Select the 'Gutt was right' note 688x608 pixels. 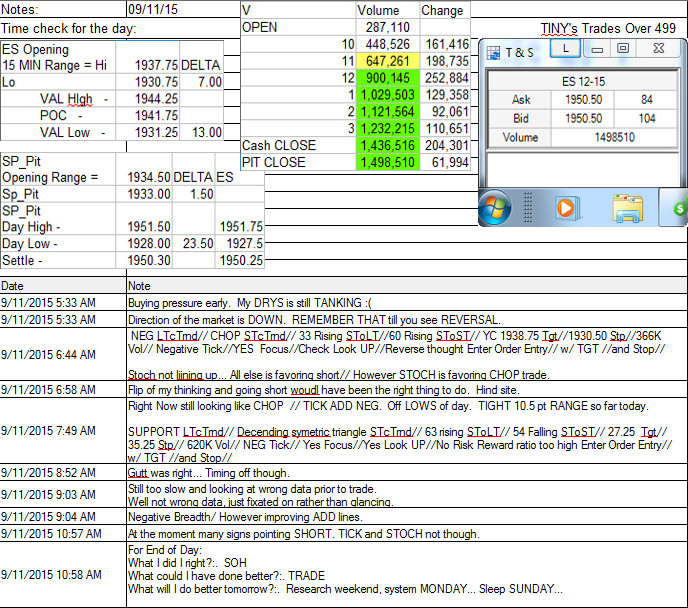click(x=407, y=472)
